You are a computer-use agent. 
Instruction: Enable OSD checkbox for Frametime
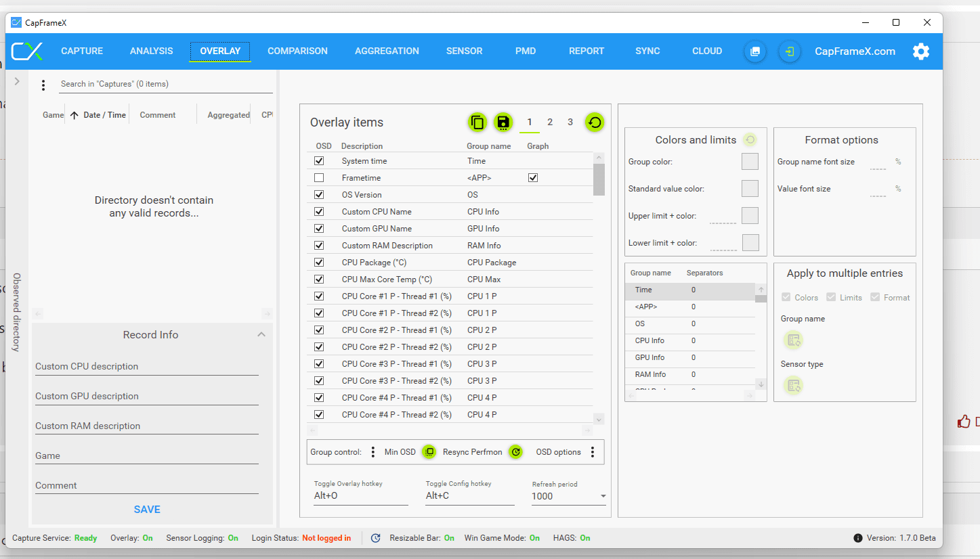[319, 178]
